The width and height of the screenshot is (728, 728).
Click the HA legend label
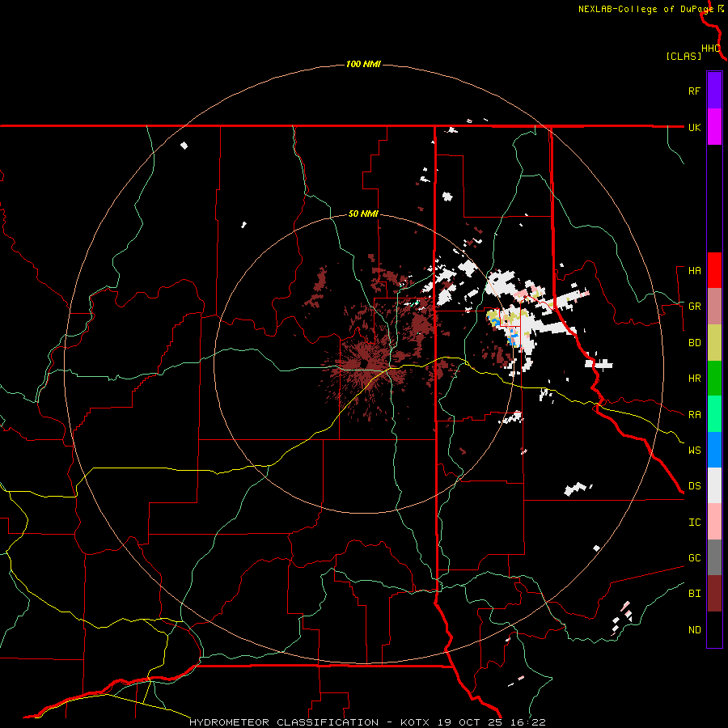[x=694, y=271]
